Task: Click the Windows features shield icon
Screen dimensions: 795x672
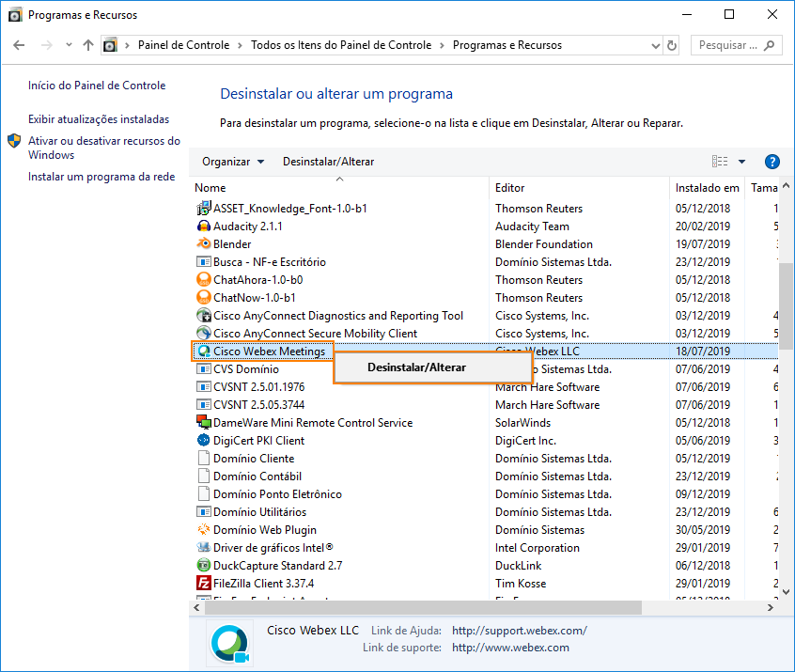Action: point(14,140)
